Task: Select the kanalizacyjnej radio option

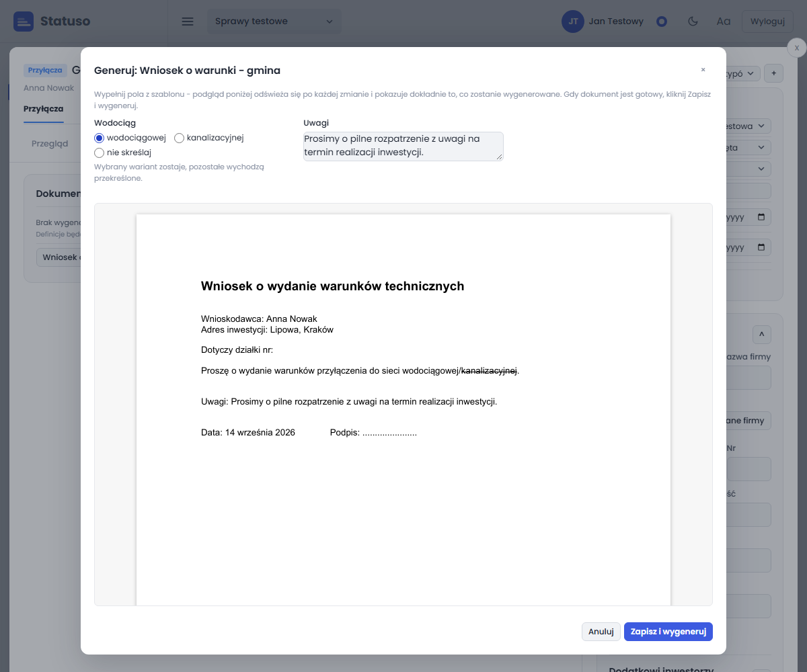Action: (x=179, y=138)
